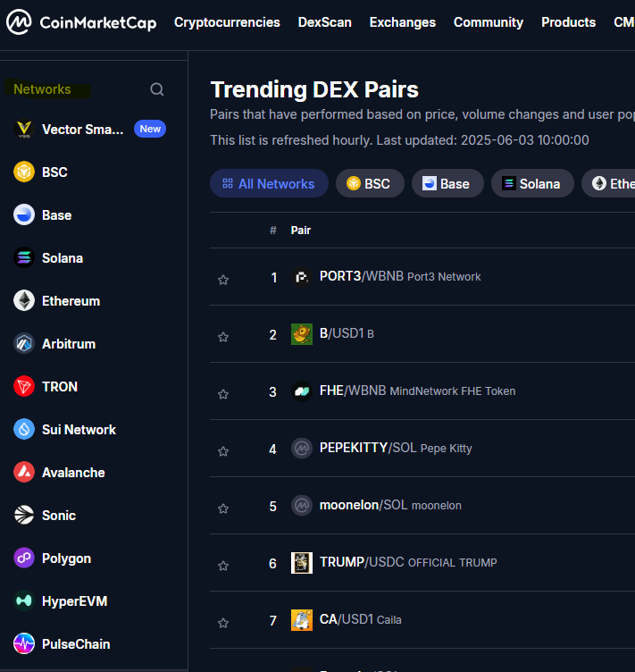Click the FHE token icon
The height and width of the screenshot is (672, 635).
(302, 391)
